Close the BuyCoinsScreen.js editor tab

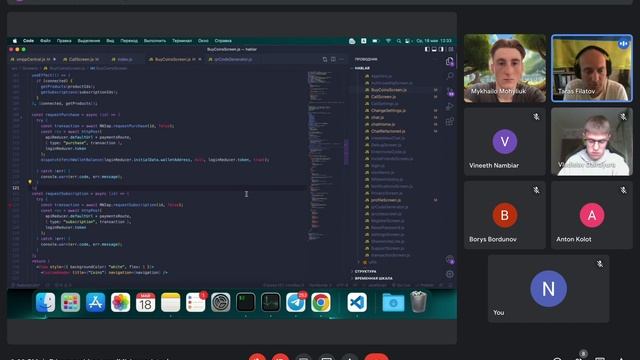[200, 59]
